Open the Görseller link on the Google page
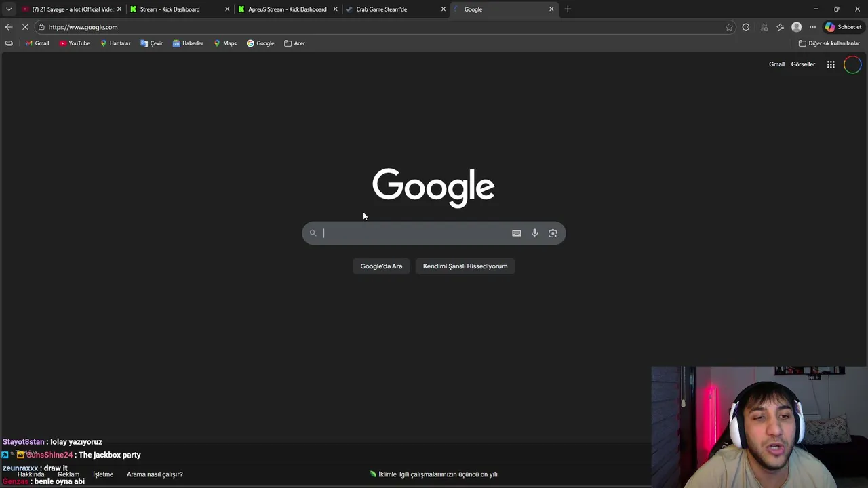The height and width of the screenshot is (488, 868). [803, 64]
